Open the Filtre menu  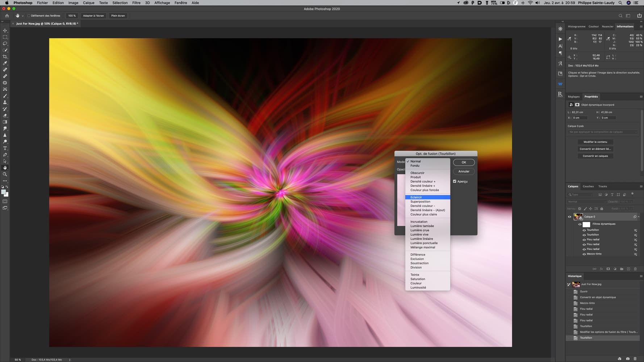[x=136, y=3]
